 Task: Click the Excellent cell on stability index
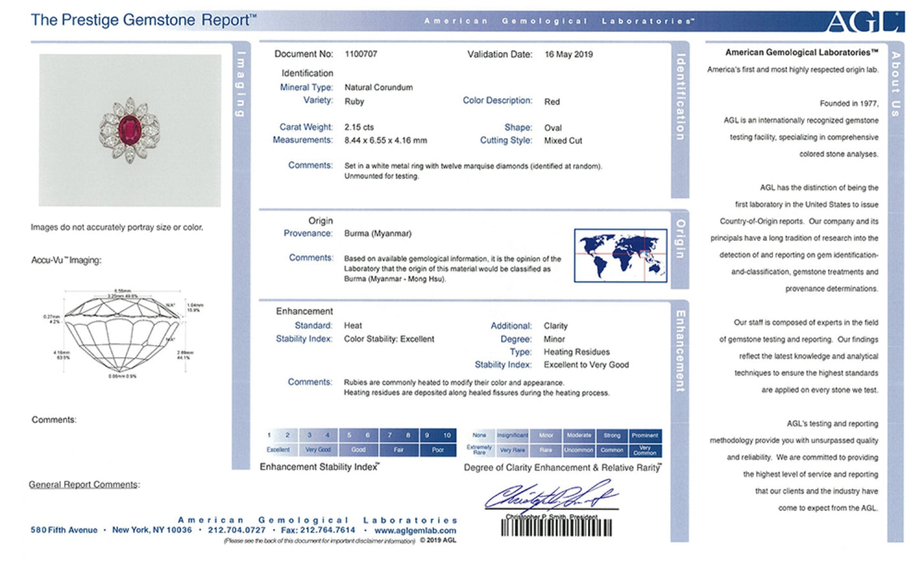tap(278, 450)
